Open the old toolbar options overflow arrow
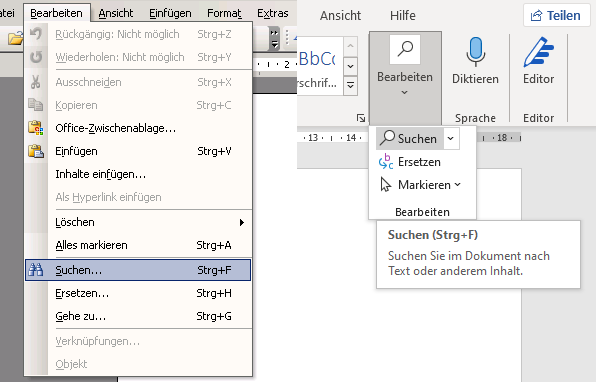The height and width of the screenshot is (382, 596). (274, 38)
